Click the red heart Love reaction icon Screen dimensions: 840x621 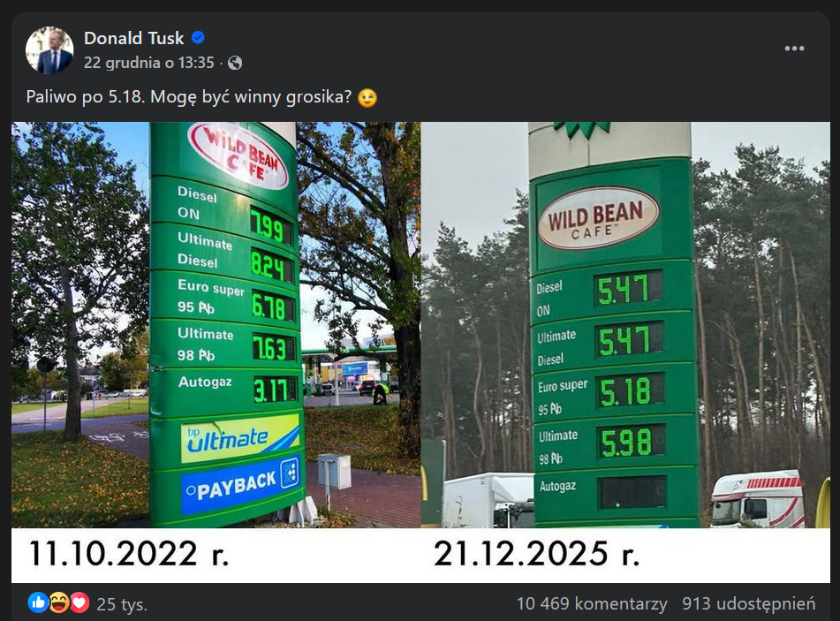tap(79, 603)
